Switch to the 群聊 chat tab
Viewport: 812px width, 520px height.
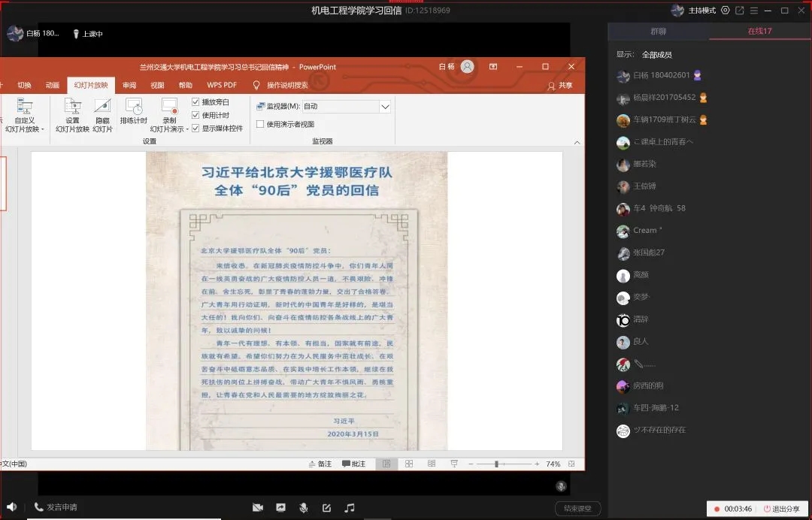pyautogui.click(x=658, y=32)
